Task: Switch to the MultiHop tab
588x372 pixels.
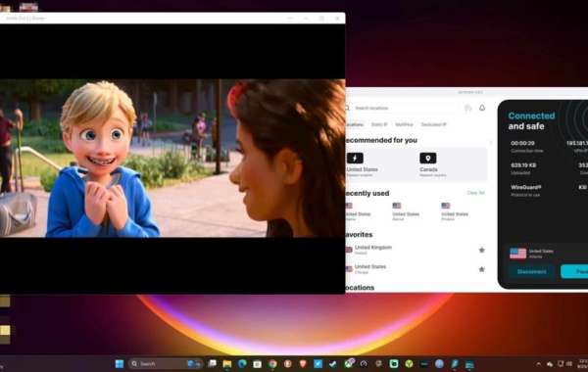Action: tap(404, 124)
